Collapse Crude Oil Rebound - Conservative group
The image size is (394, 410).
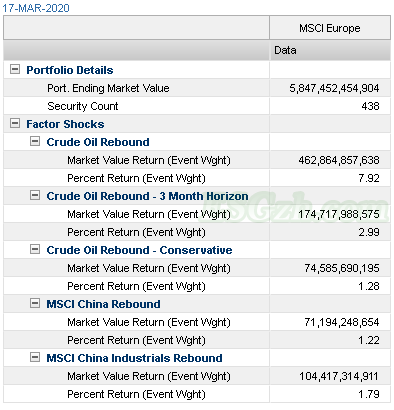[35, 249]
